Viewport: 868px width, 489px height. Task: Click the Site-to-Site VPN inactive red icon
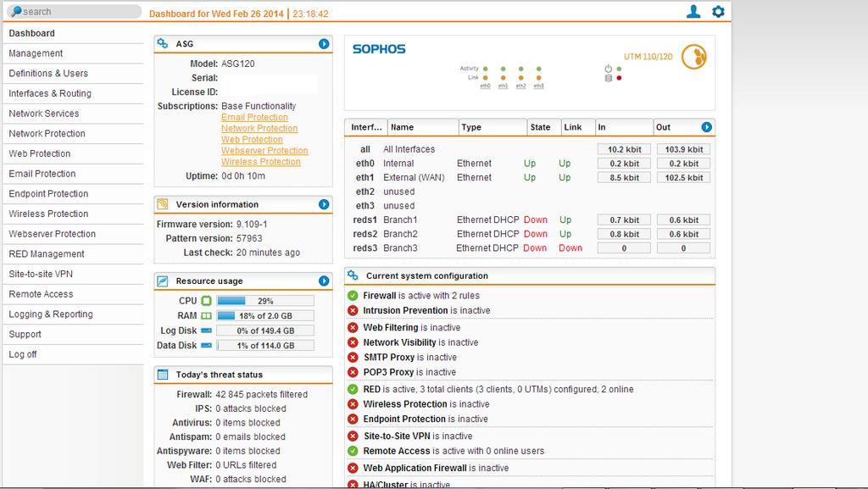click(x=353, y=436)
